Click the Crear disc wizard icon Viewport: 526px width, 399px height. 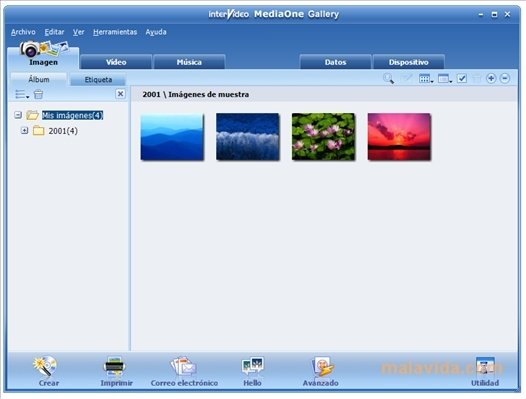click(45, 366)
